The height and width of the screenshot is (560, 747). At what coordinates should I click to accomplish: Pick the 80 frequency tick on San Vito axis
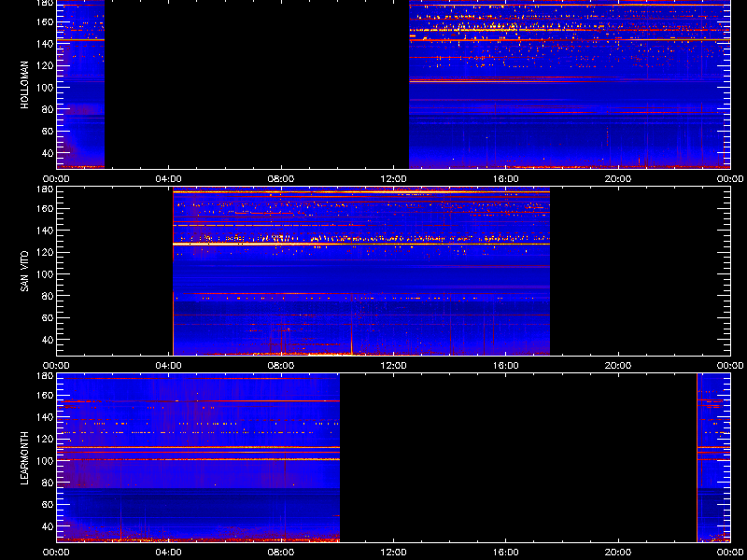48,296
